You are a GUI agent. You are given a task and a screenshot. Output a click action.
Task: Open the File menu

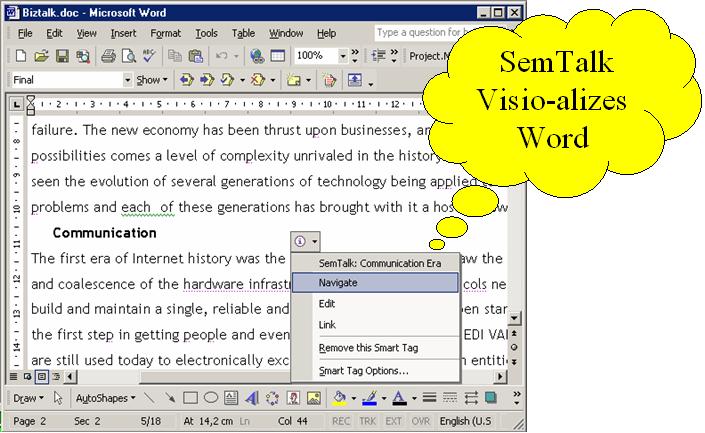25,33
